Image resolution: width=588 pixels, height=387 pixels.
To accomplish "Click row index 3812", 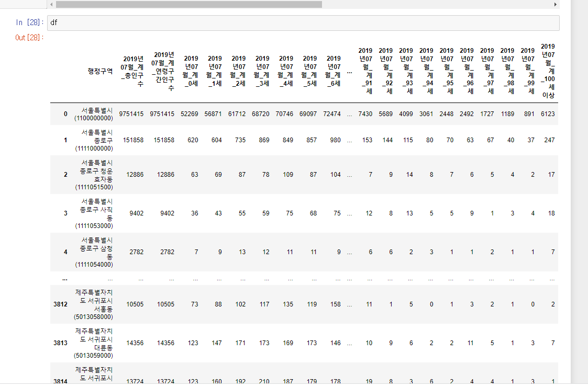I will [x=60, y=304].
